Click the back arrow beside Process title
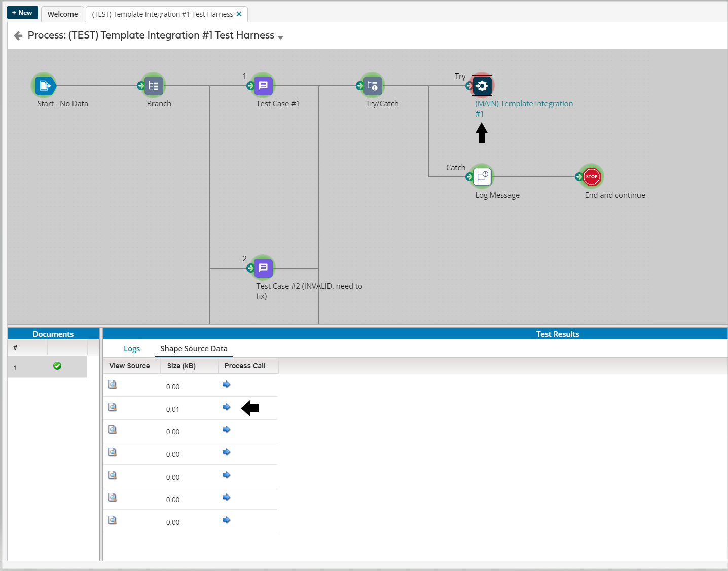Viewport: 728px width, 571px height. [x=18, y=35]
